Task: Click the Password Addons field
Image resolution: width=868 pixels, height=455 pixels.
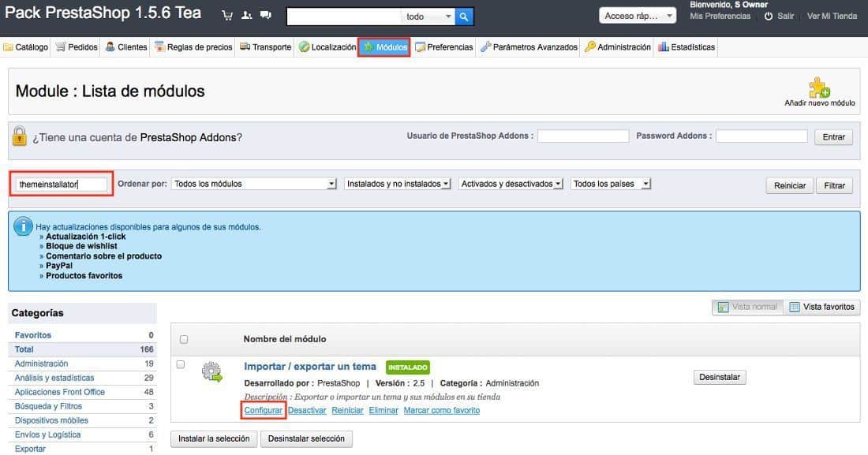Action: (761, 136)
